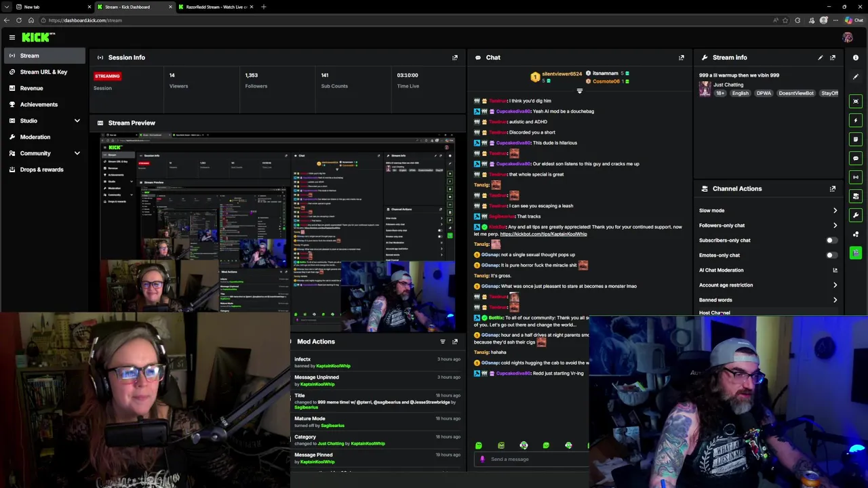Switch to the New tab browser tab
Screen dimensions: 868x488
[x=54, y=7]
